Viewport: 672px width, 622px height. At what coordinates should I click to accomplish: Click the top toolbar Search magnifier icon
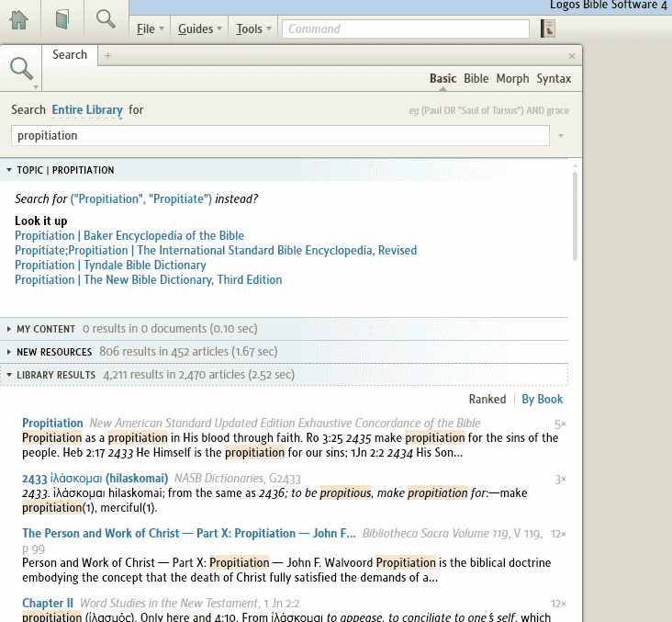(x=106, y=19)
